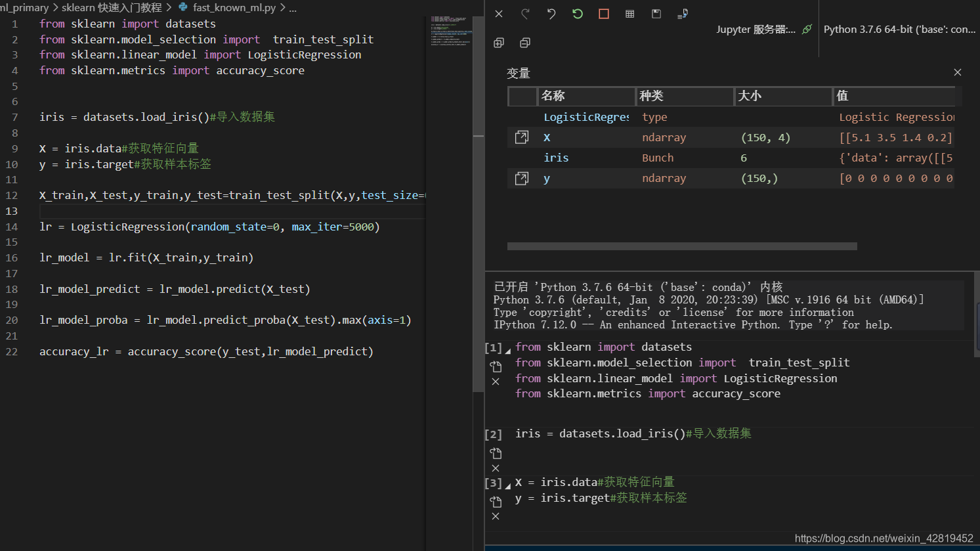This screenshot has height=551, width=980.
Task: Collapse cell [1] input with triangle
Action: click(508, 351)
